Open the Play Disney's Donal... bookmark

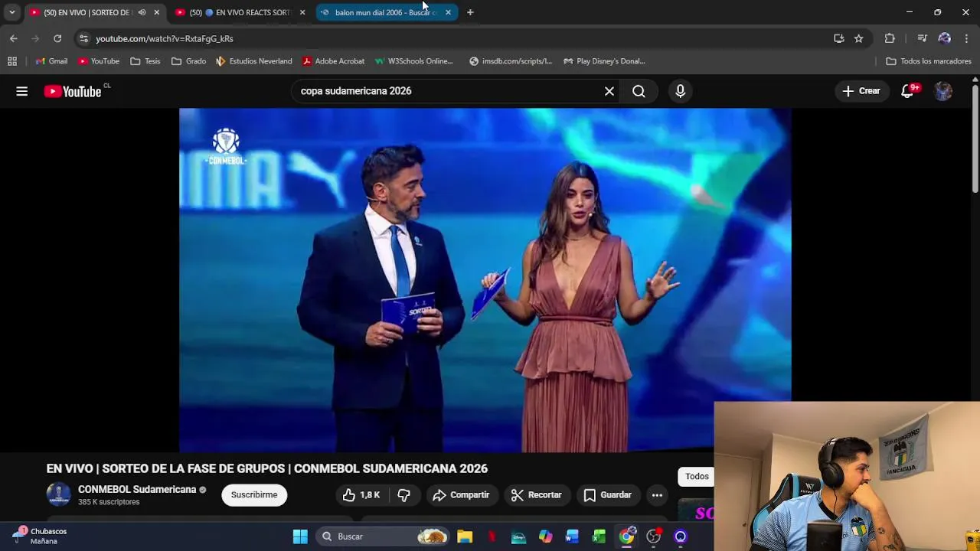tap(604, 61)
